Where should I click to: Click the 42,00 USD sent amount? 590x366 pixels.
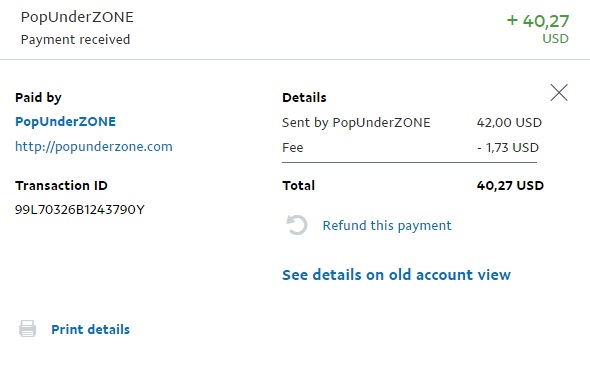(509, 123)
